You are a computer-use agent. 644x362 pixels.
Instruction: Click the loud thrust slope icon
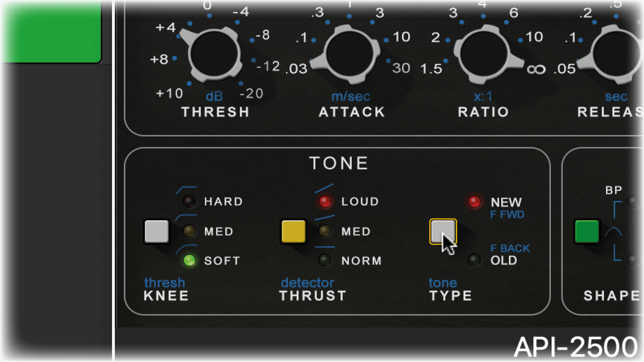[324, 188]
